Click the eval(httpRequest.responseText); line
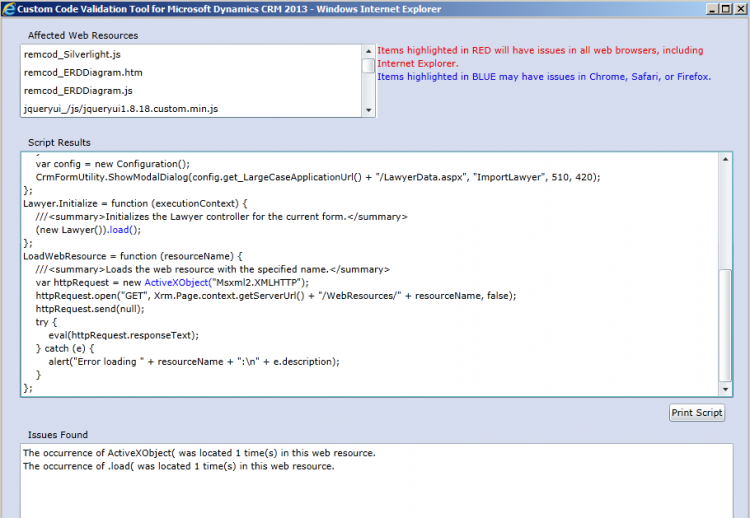This screenshot has height=518, width=750. (123, 335)
